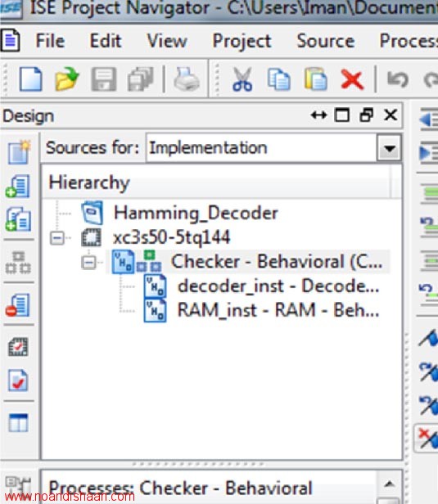Click the Remove Source sidebar icon

(x=18, y=305)
